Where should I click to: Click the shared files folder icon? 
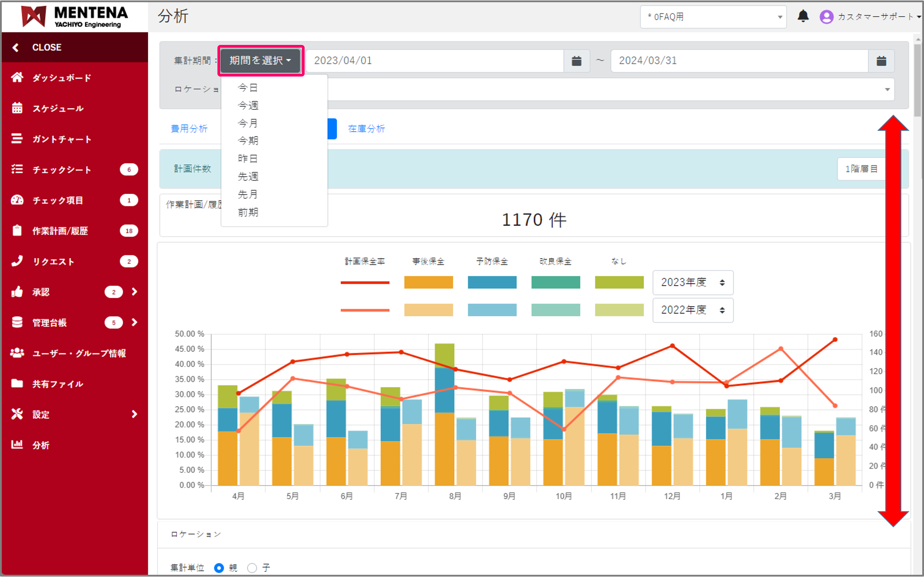17,383
